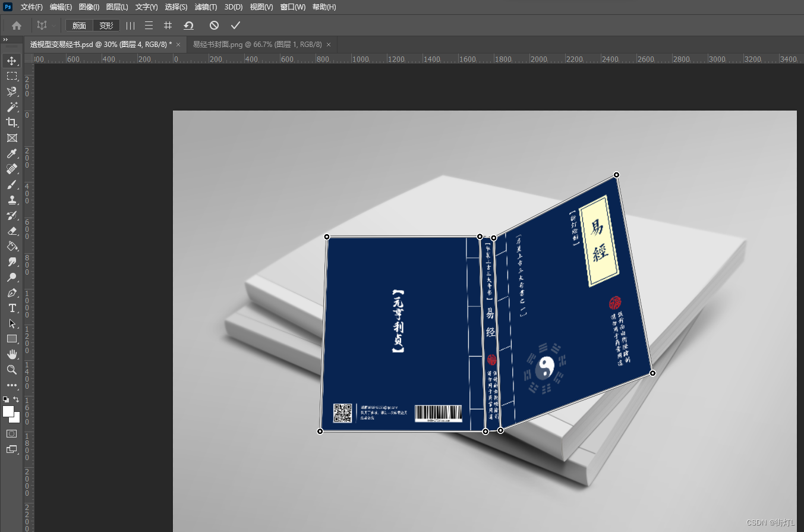Auto warp to horizontal and vertical
Image resolution: width=804 pixels, height=532 pixels.
(x=168, y=26)
